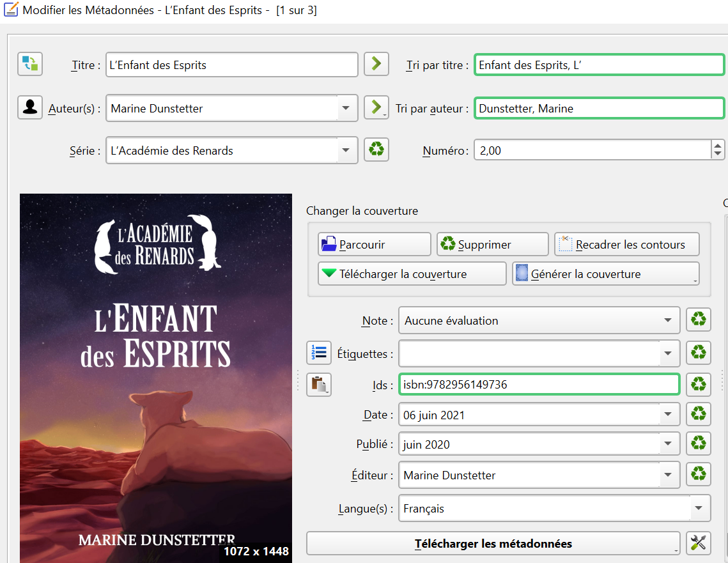This screenshot has height=563, width=728.
Task: Increase the Numéro value with the up stepper
Action: coord(717,146)
